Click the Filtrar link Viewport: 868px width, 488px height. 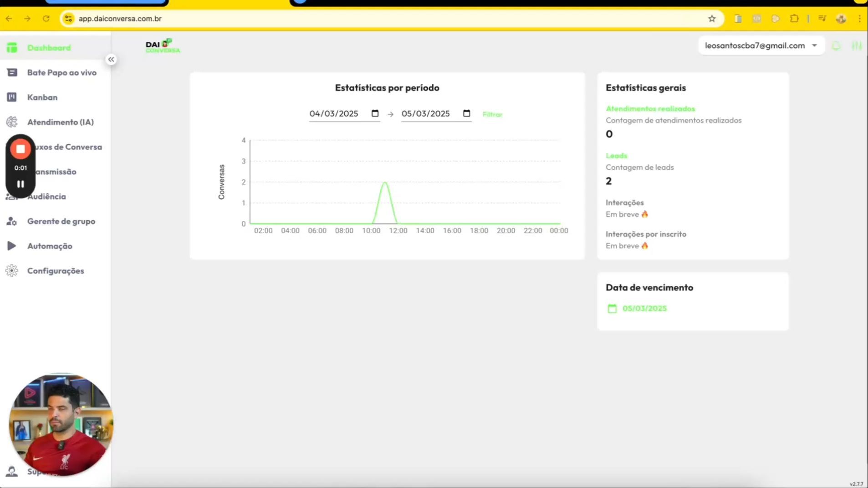[x=492, y=114]
